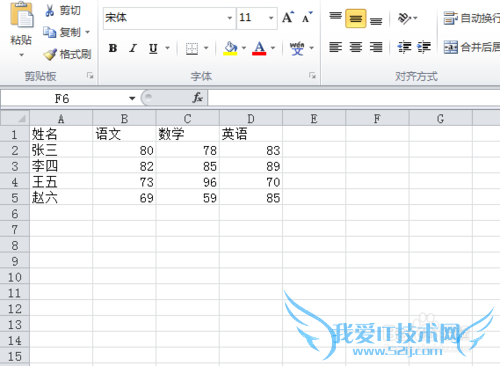Toggle Bold formatting
The width and height of the screenshot is (500, 366).
tap(113, 48)
